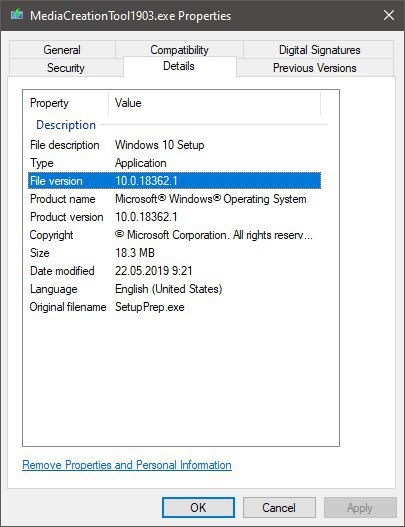Click the MediaCreationTool icon in title bar

click(x=17, y=15)
